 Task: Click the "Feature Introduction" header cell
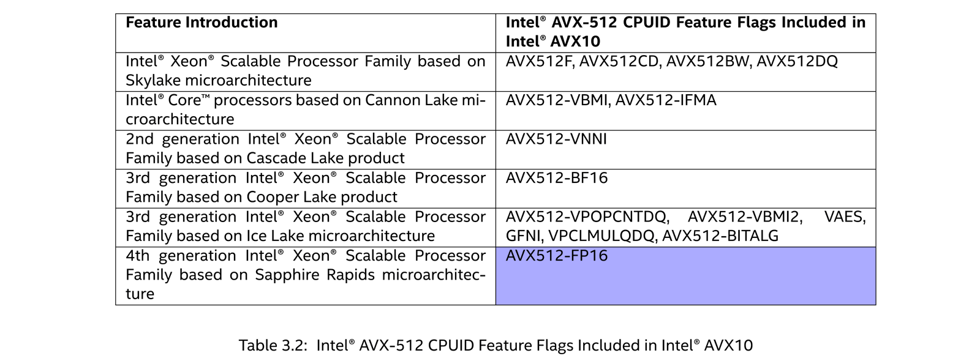tap(202, 23)
